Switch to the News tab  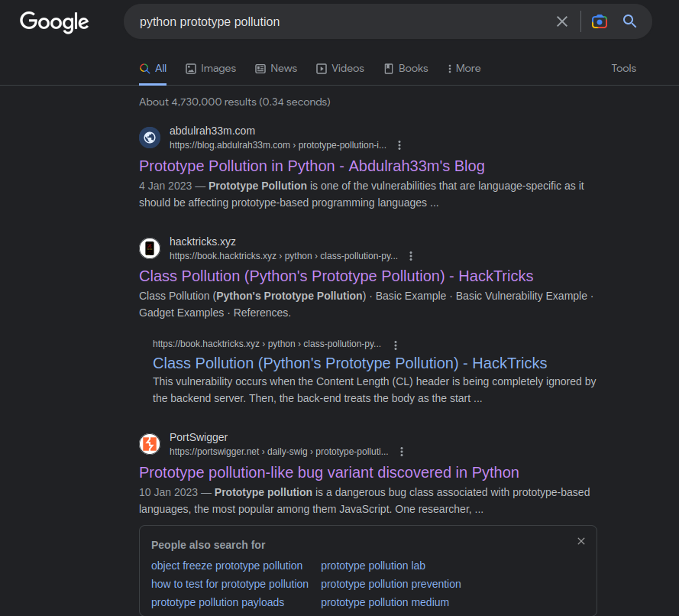[276, 69]
